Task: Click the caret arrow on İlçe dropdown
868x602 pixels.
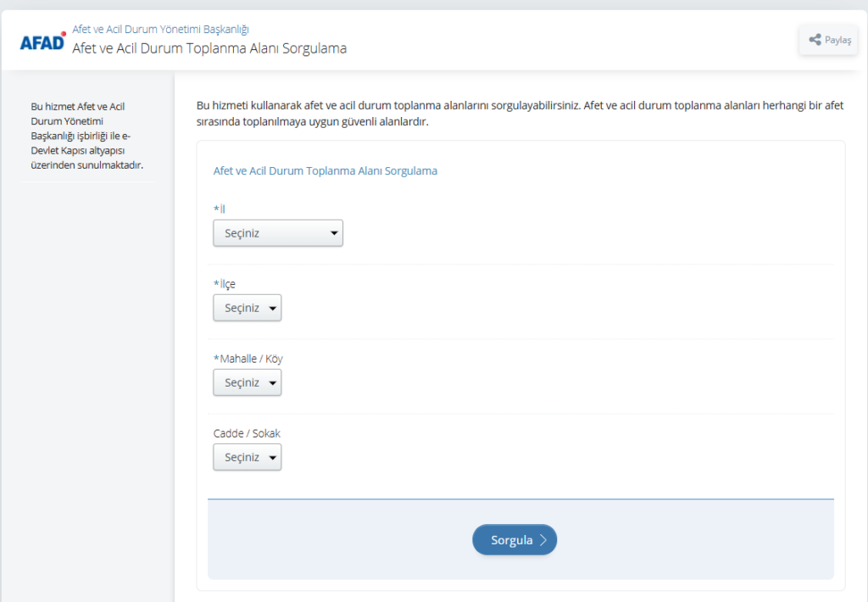Action: [272, 308]
